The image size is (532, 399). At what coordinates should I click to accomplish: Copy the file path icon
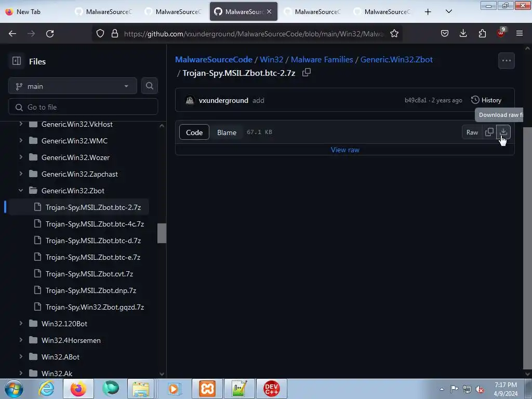click(x=307, y=72)
